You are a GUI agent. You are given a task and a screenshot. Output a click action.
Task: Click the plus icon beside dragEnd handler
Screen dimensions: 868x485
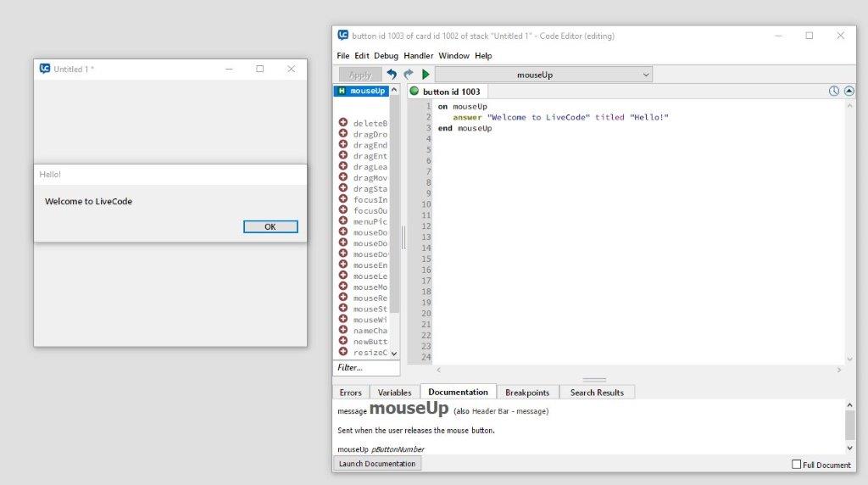click(x=343, y=145)
